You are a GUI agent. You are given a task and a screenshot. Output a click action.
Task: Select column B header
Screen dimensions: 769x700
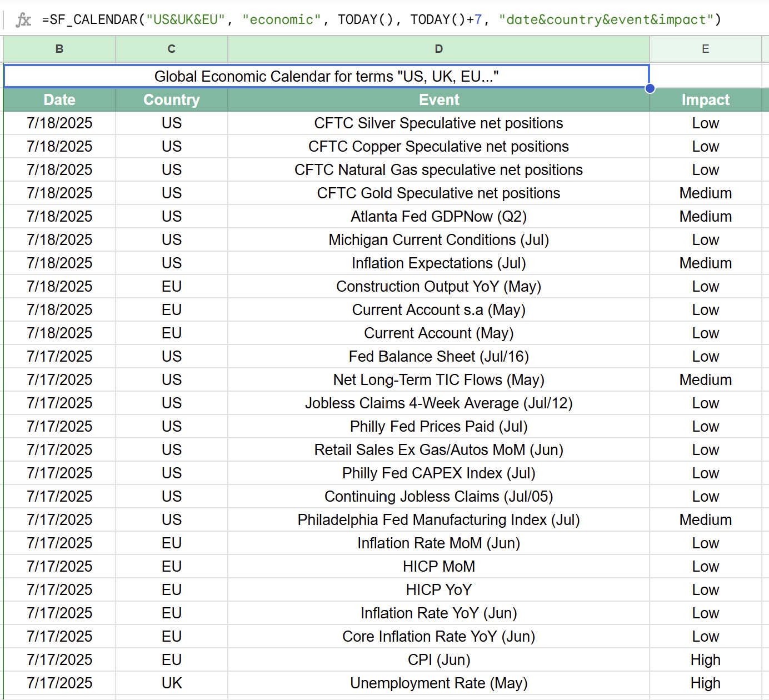[59, 49]
